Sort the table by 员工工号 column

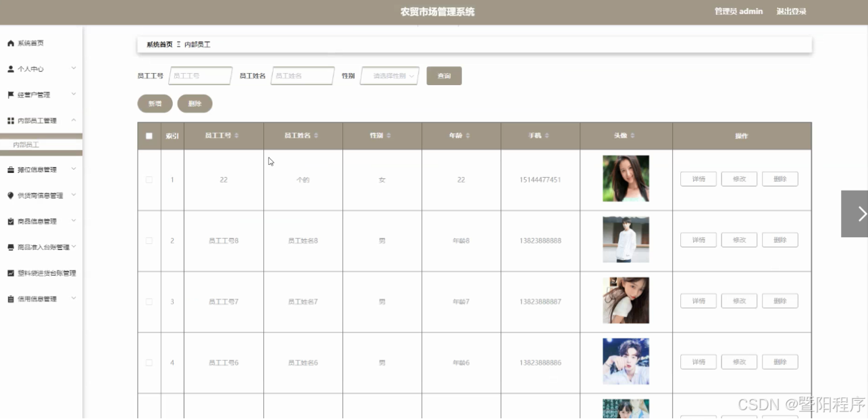point(236,136)
